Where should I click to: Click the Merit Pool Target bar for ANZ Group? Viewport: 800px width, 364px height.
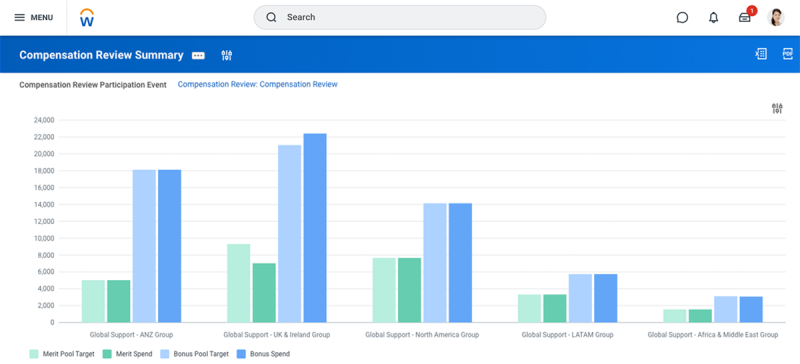[93, 301]
